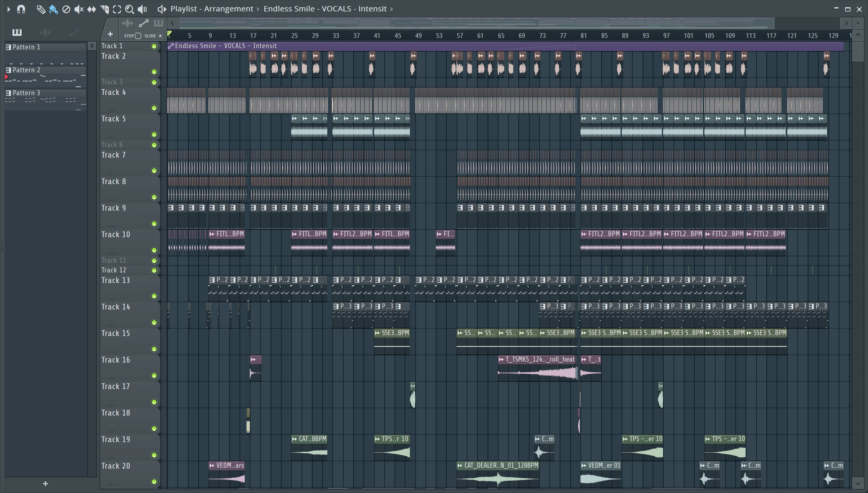Open snap settings via the magnet icon

coord(21,9)
